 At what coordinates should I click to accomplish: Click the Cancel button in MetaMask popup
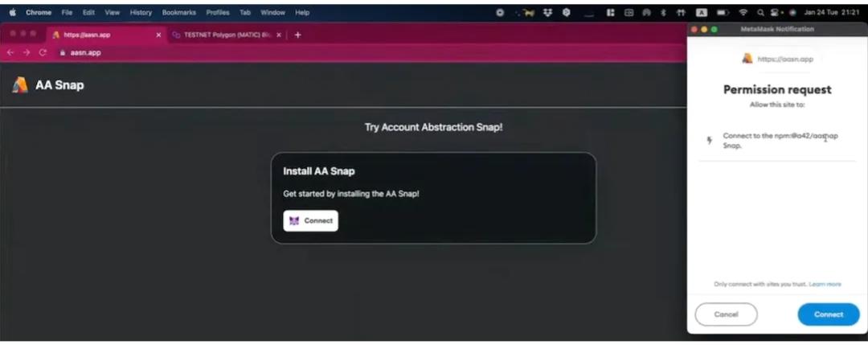pos(726,314)
